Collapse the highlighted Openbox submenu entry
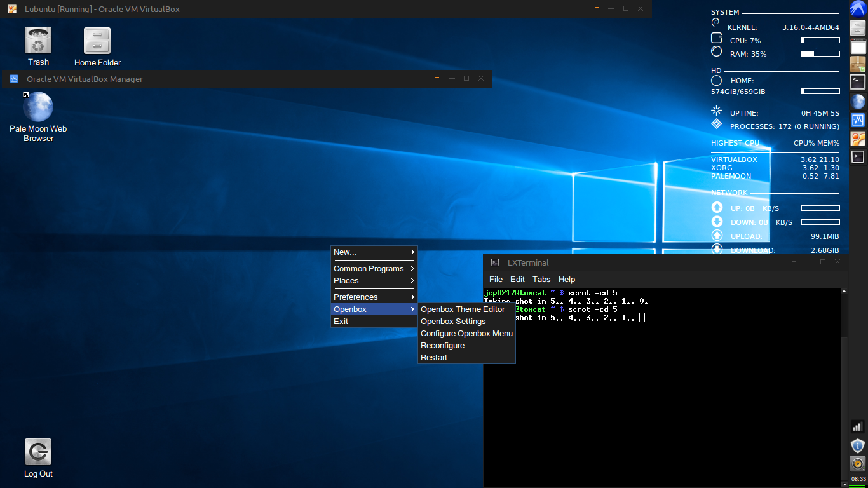 374,309
